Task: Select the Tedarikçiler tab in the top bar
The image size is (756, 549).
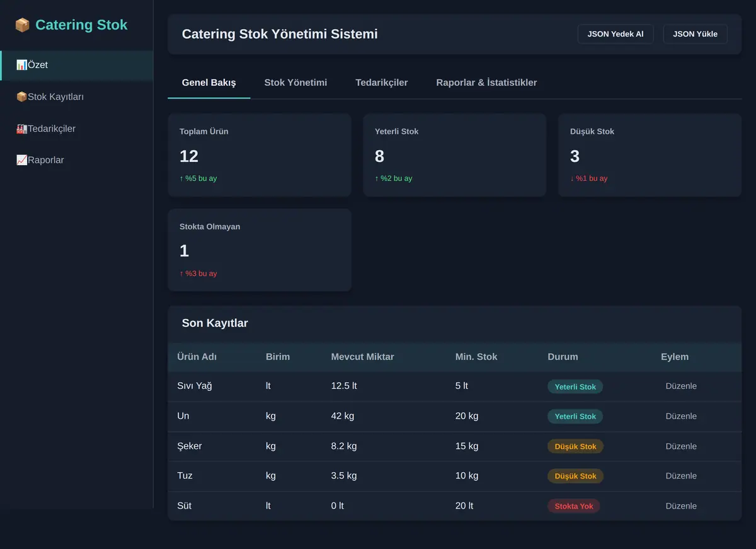Action: coord(382,83)
